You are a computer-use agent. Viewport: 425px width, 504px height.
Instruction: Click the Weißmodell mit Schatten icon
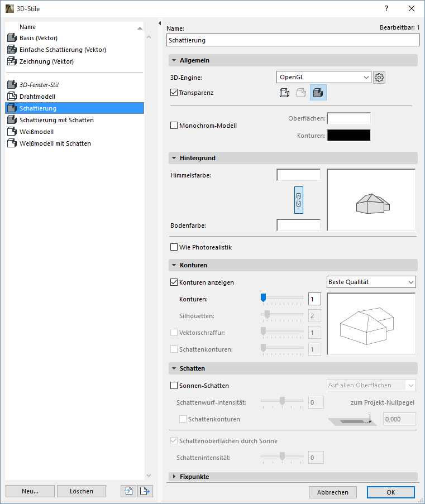(x=12, y=143)
